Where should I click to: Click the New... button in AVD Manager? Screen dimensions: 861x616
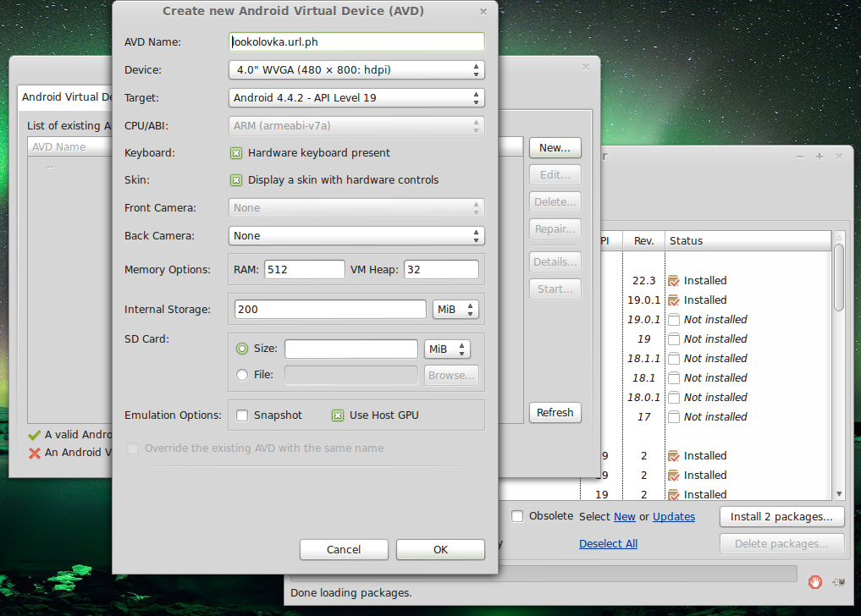(x=555, y=148)
